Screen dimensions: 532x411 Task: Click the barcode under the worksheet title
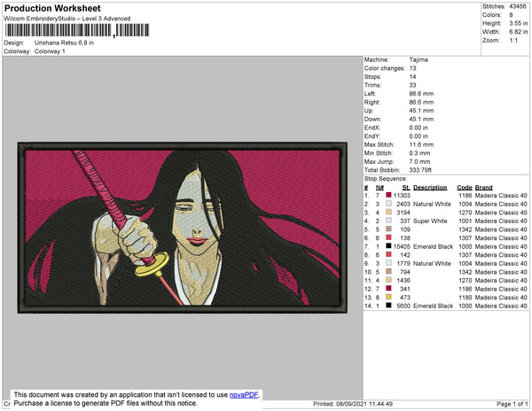77,30
